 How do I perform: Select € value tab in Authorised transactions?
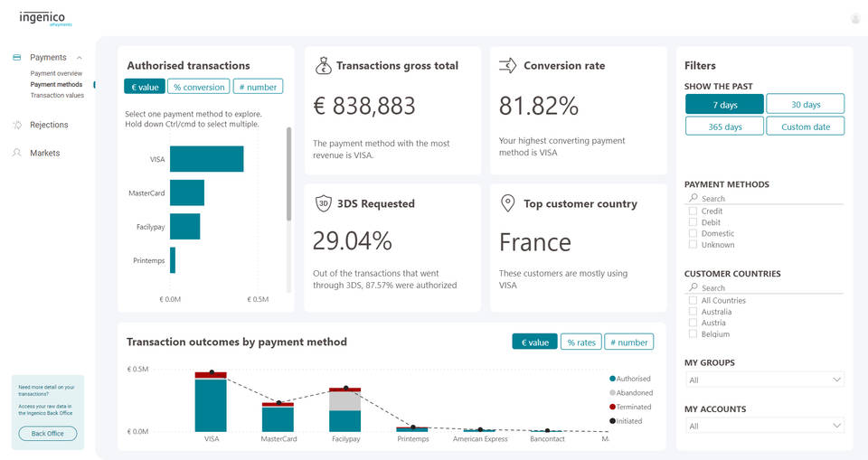pos(145,87)
